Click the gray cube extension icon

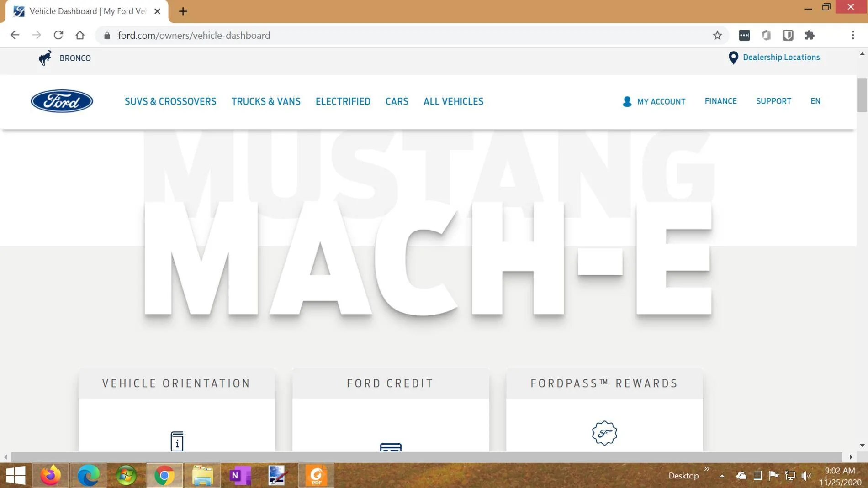click(766, 35)
